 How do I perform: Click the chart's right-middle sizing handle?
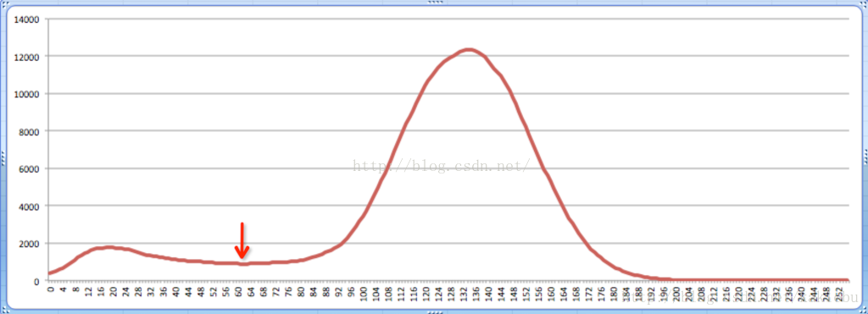(865, 157)
